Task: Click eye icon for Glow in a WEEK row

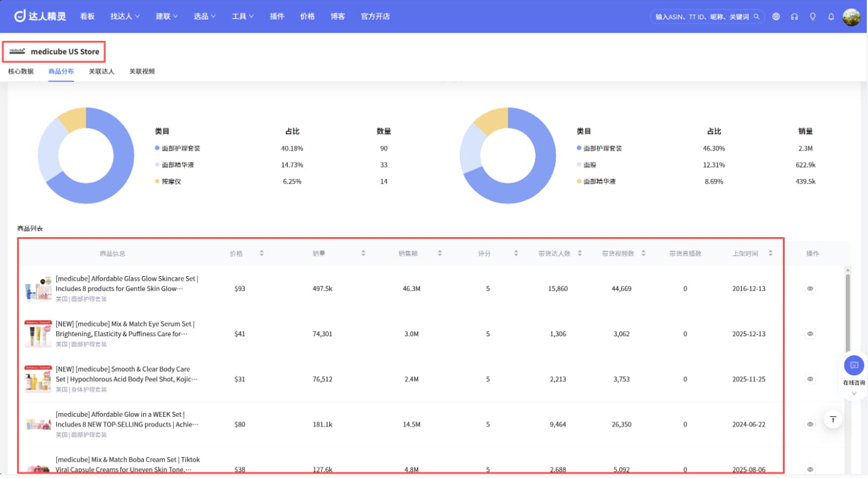Action: pos(811,425)
